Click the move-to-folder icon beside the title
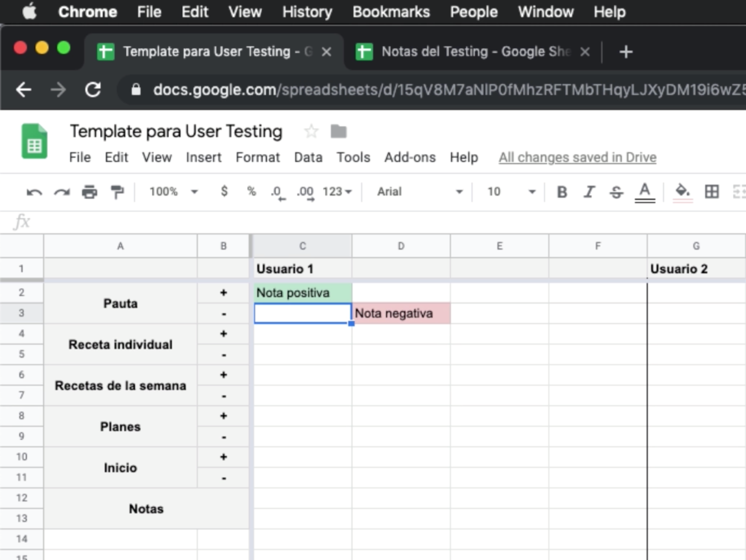Viewport: 746px width, 560px height. tap(338, 131)
